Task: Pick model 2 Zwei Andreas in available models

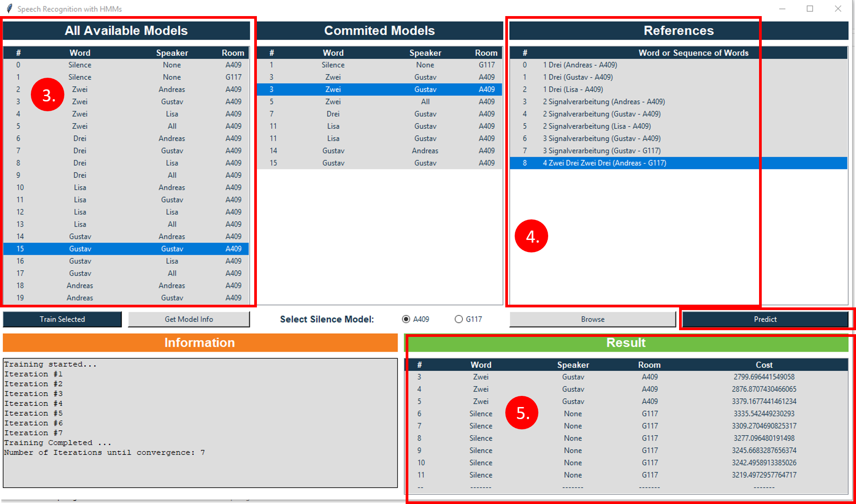Action: tap(126, 89)
